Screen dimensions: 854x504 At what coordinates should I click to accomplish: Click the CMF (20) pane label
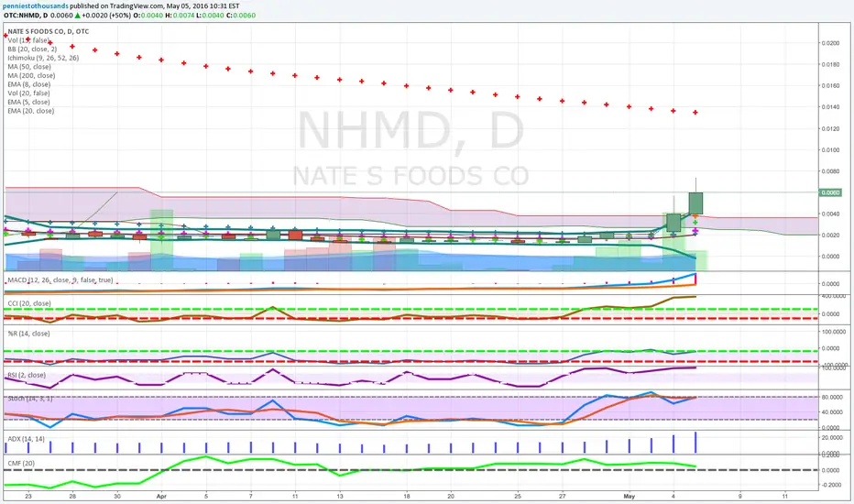[21, 463]
